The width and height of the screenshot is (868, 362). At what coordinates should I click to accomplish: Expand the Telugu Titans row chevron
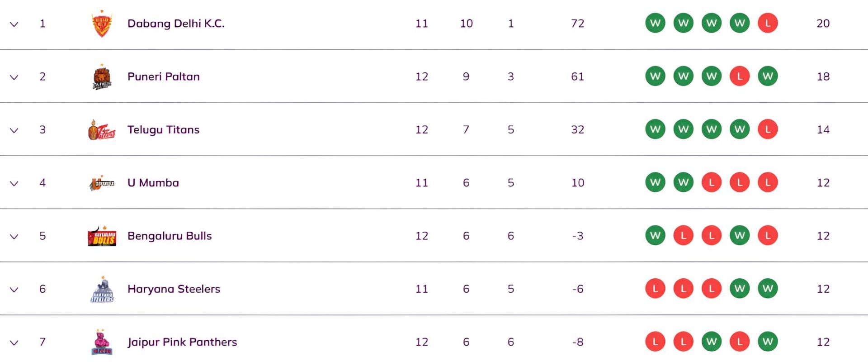[x=14, y=130]
